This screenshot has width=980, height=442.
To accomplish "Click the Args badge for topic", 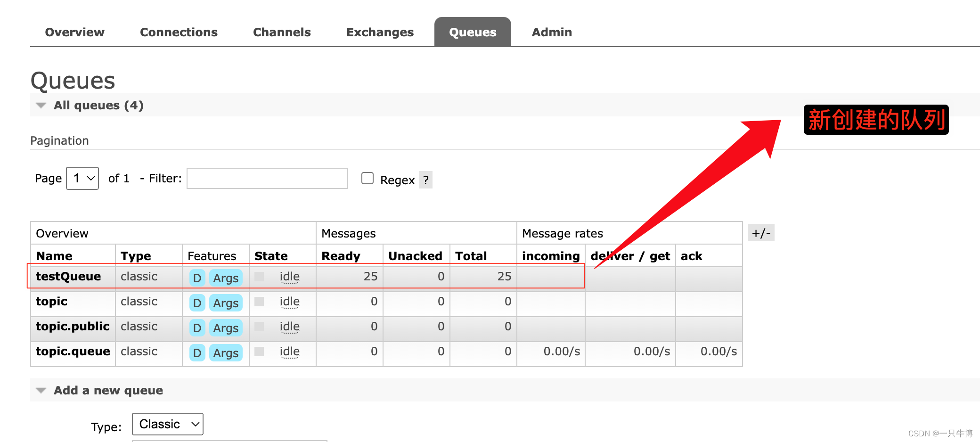I will coord(226,303).
